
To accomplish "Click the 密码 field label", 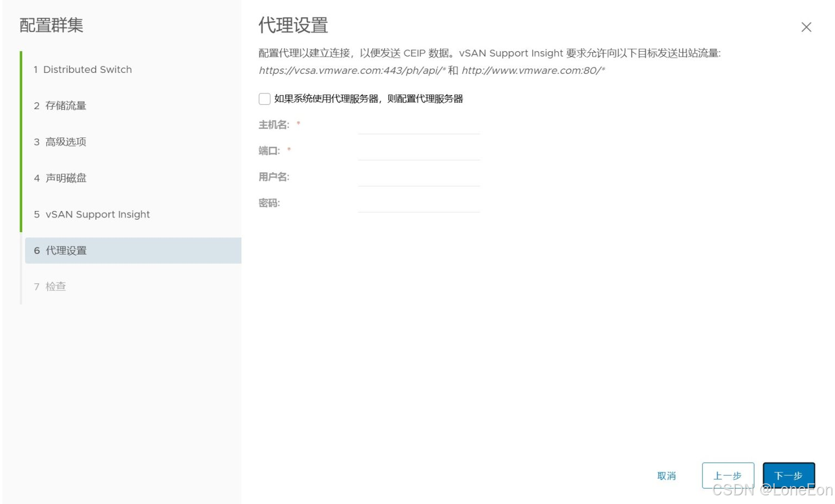I will click(x=269, y=203).
